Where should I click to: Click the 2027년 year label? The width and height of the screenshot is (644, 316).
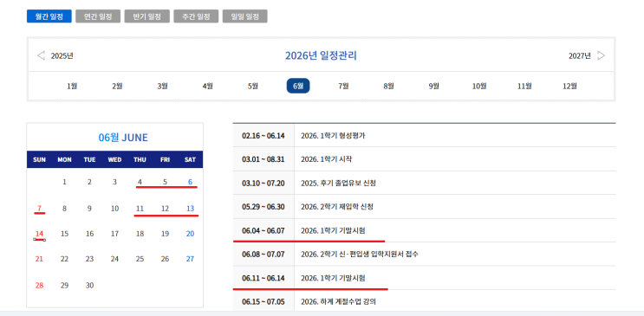580,56
